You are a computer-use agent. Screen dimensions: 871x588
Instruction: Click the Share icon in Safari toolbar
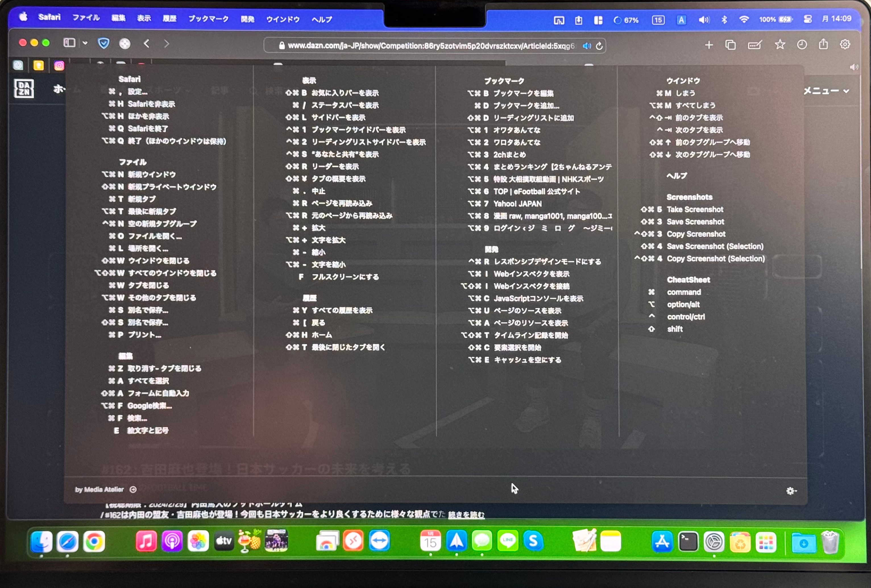point(823,45)
